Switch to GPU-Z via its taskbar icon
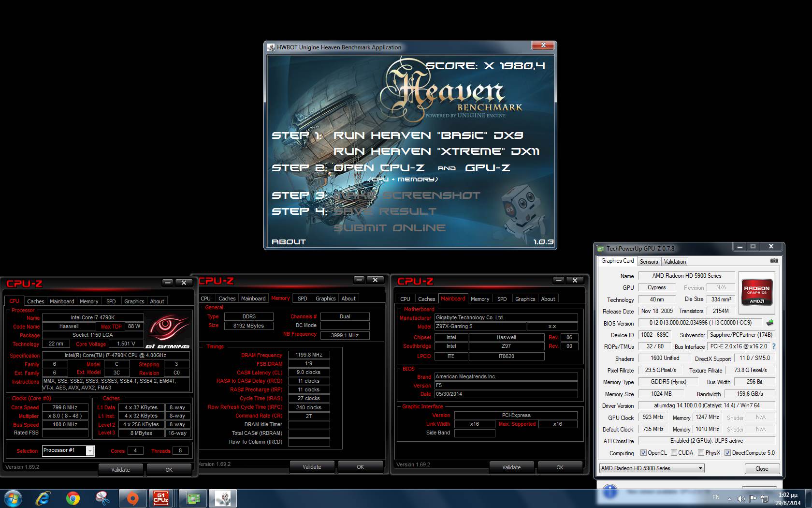This screenshot has height=508, width=812. (x=193, y=498)
